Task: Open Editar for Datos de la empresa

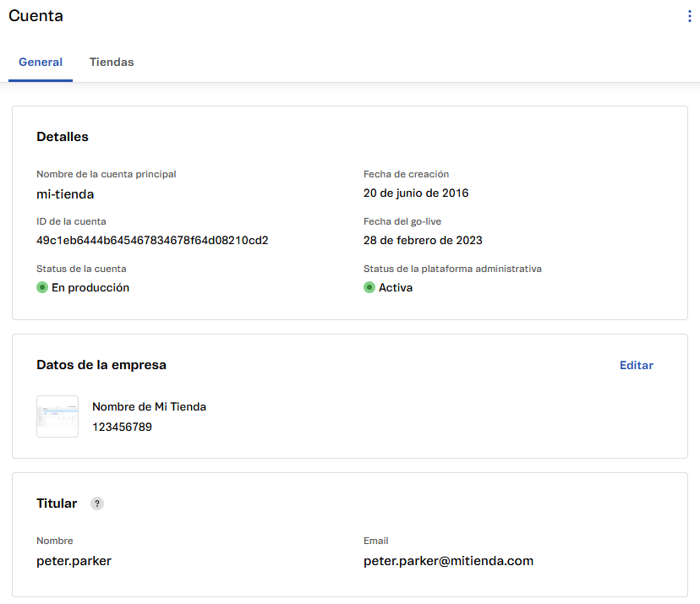Action: (x=636, y=365)
